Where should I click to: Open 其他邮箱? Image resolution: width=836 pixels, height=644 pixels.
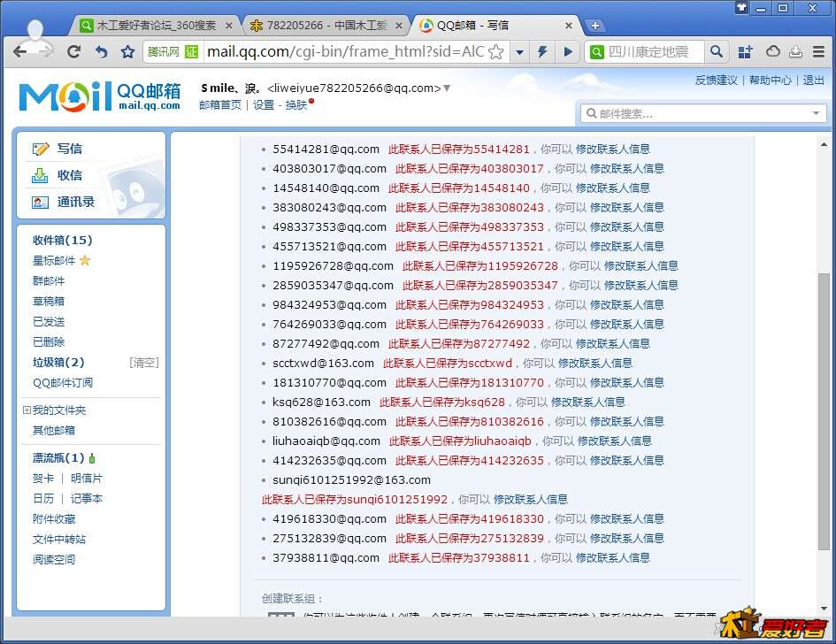click(54, 430)
